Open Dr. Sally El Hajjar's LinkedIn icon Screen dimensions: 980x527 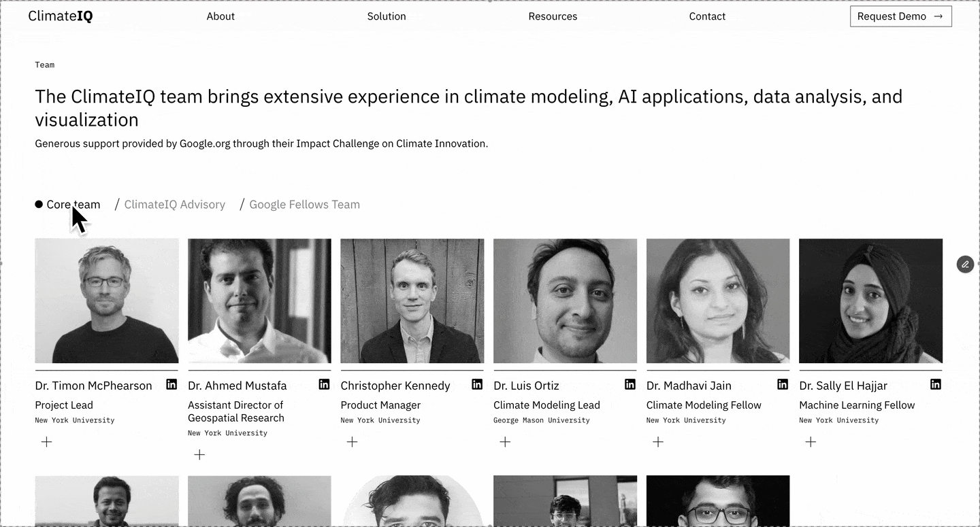click(936, 384)
